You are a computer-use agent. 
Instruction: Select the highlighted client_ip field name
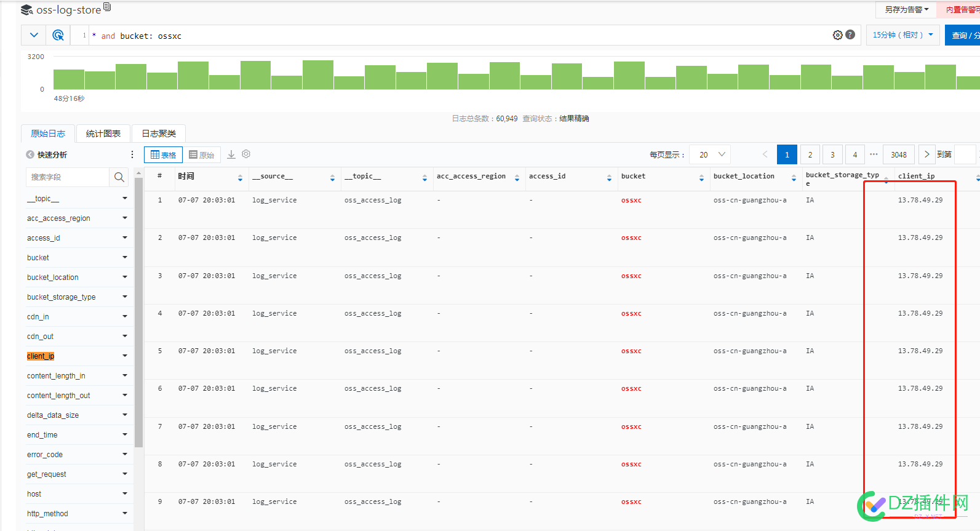[x=41, y=356]
